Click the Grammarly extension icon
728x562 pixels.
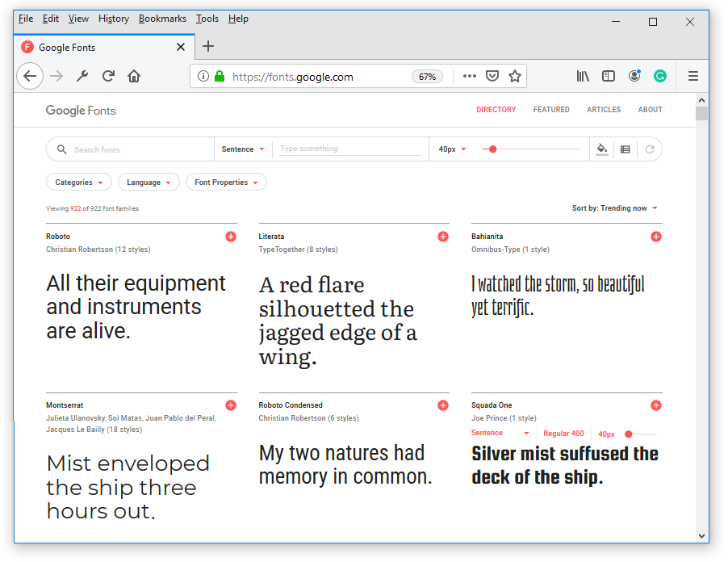[x=659, y=76]
